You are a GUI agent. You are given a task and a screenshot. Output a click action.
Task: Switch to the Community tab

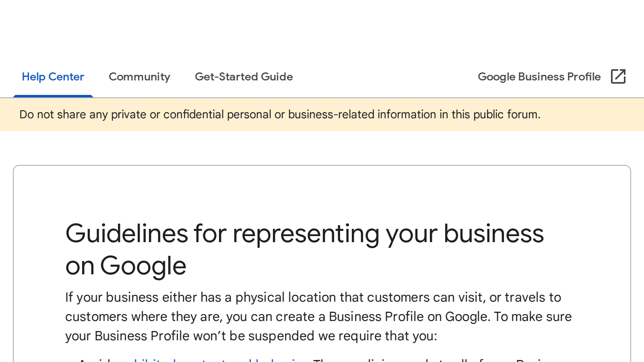139,77
